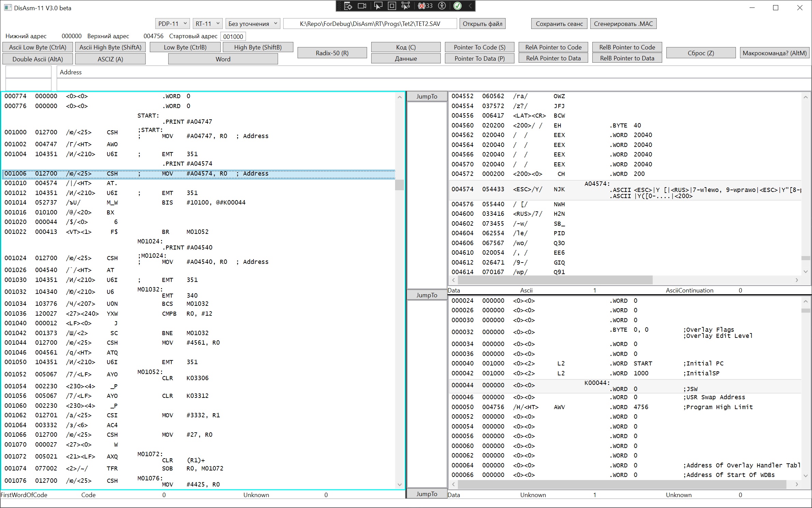This screenshot has height=508, width=812.
Task: Click the green Hot Reload checkmark icon
Action: point(457,6)
